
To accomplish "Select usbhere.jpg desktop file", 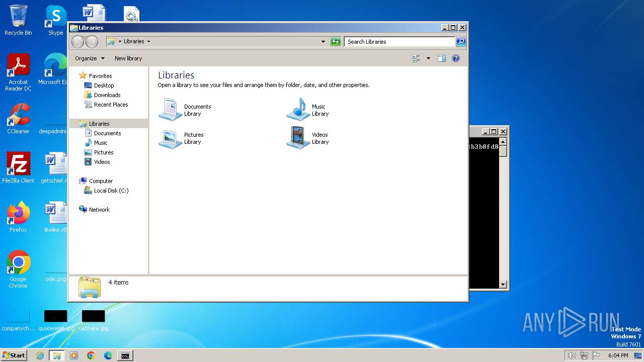I will pyautogui.click(x=94, y=321).
